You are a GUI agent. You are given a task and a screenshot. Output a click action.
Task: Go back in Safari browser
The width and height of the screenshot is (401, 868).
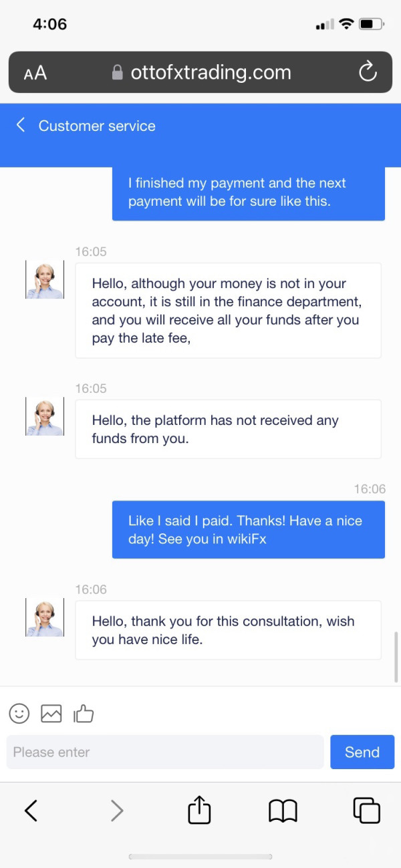[31, 811]
